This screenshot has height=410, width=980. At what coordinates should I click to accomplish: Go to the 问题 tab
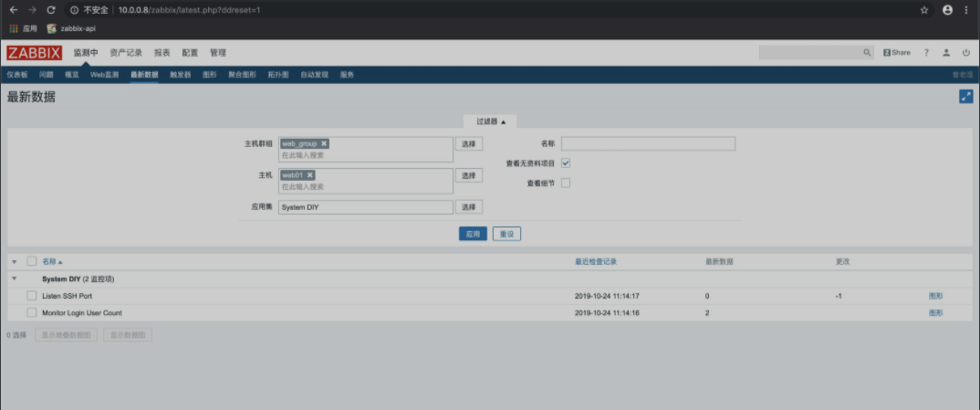pyautogui.click(x=47, y=75)
